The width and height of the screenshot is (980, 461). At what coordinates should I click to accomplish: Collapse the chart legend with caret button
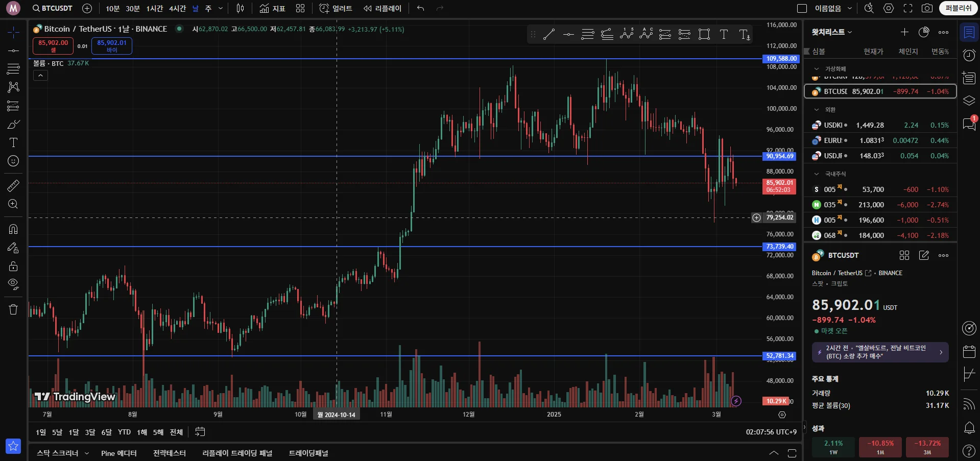coord(40,76)
